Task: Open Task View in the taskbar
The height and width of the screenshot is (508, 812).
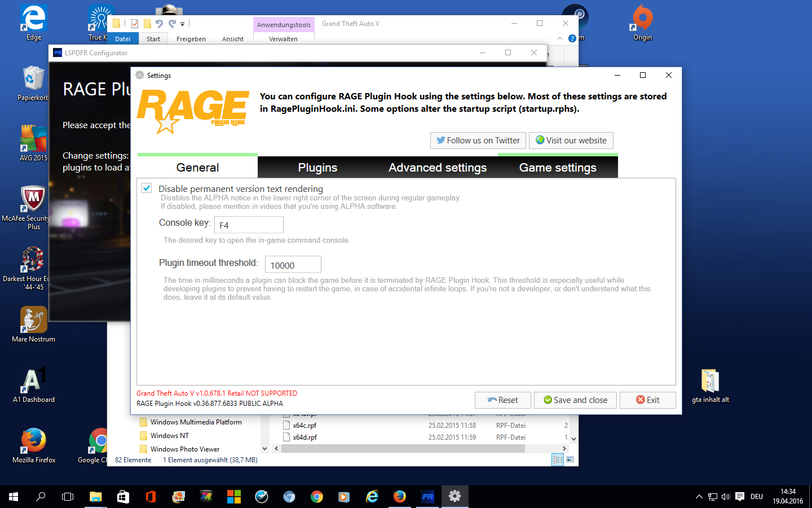Action: pos(68,497)
